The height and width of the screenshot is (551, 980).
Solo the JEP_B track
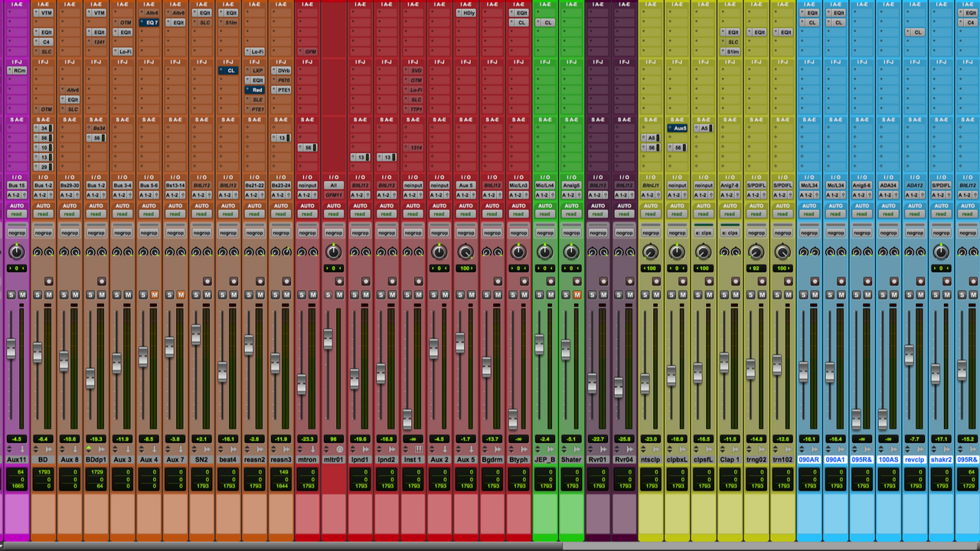click(539, 295)
